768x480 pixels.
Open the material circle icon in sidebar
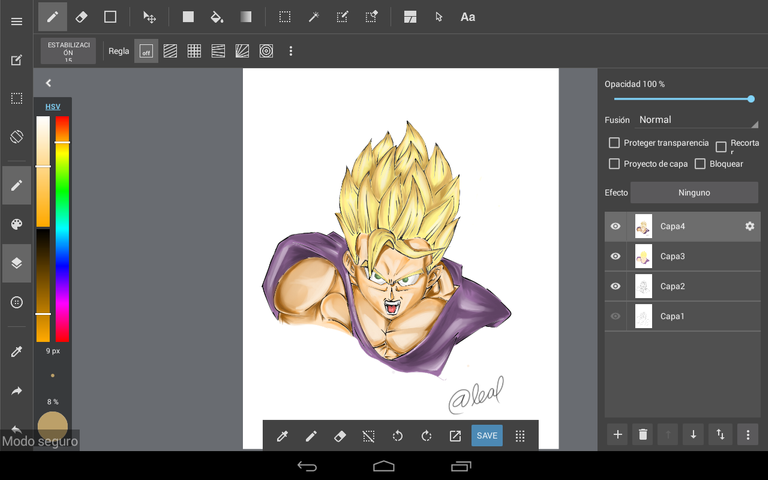(x=17, y=302)
